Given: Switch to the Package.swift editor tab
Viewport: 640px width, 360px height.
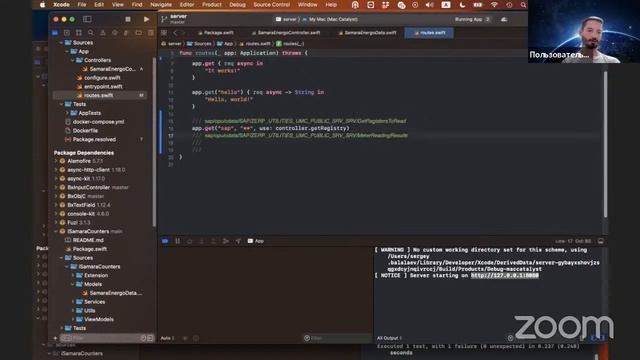Looking at the screenshot, I should point(216,33).
